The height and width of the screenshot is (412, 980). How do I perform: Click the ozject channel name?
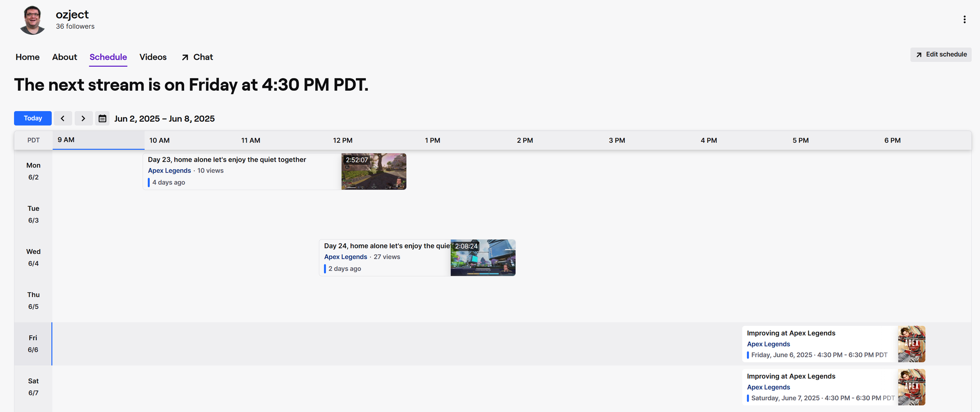point(72,15)
